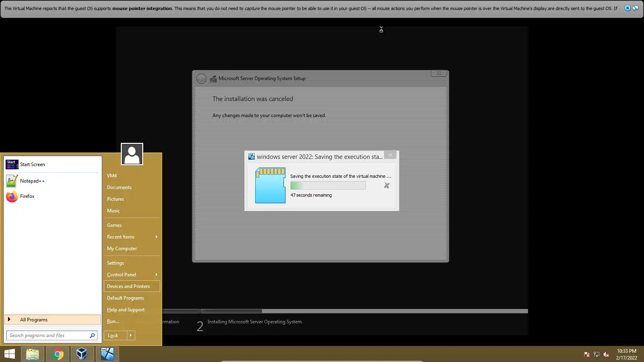Click "The installation was canceled" heading
The image size is (644, 362).
tap(253, 99)
